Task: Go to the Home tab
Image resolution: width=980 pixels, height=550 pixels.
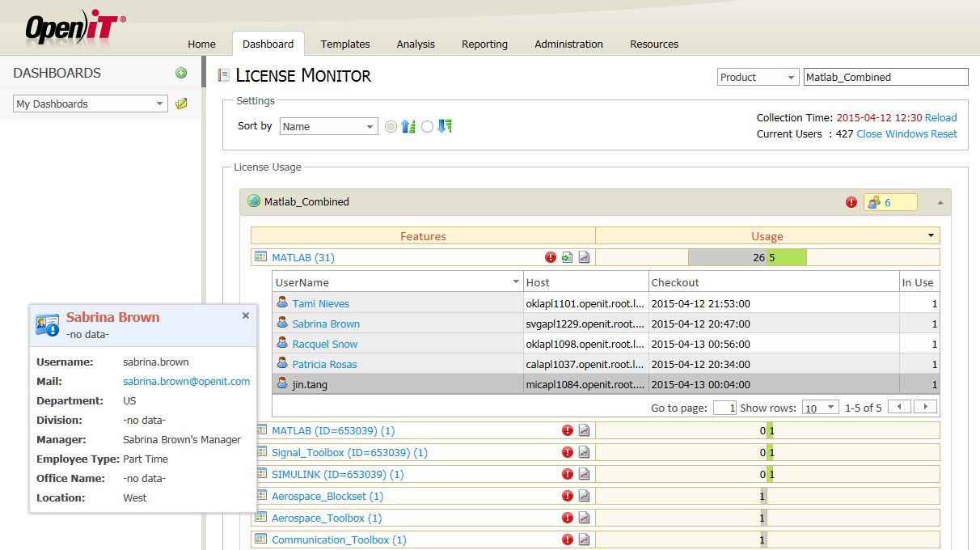Action: click(x=202, y=44)
